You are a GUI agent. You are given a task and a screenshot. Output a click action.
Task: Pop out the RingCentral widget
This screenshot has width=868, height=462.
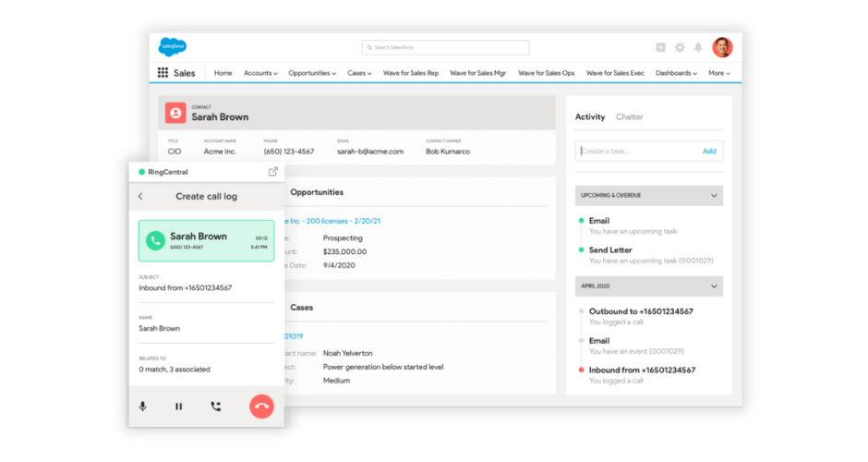coord(273,172)
